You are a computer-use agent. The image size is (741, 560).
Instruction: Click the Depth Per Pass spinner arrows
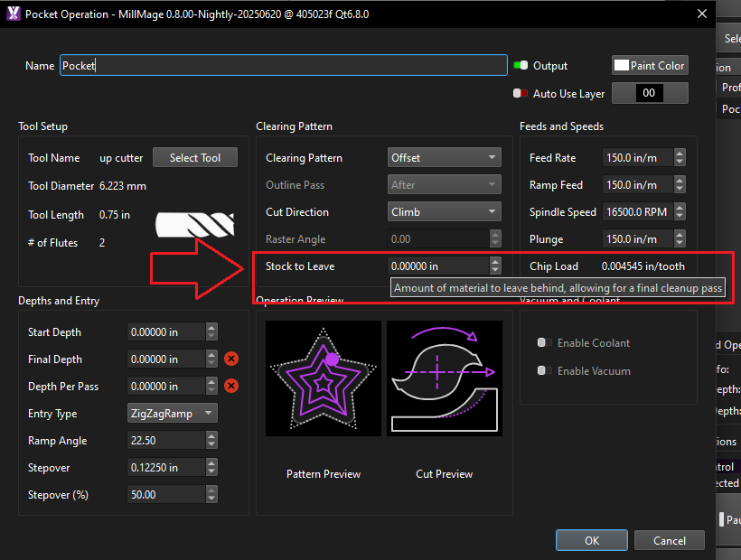pos(211,387)
